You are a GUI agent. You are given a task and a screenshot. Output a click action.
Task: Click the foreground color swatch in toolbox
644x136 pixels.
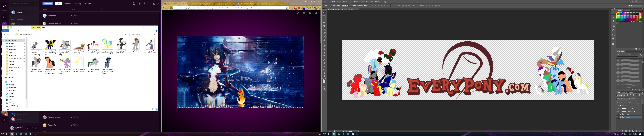pos(324,81)
